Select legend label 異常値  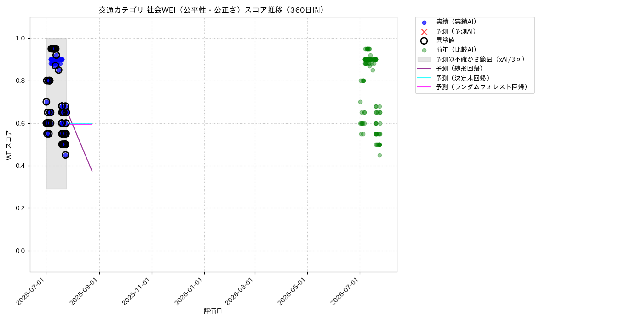445,40
